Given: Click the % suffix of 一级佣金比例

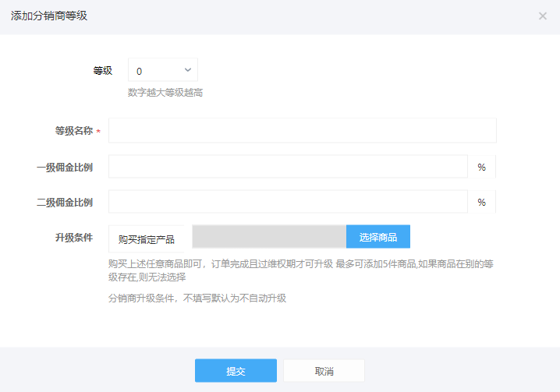Looking at the screenshot, I should point(482,167).
